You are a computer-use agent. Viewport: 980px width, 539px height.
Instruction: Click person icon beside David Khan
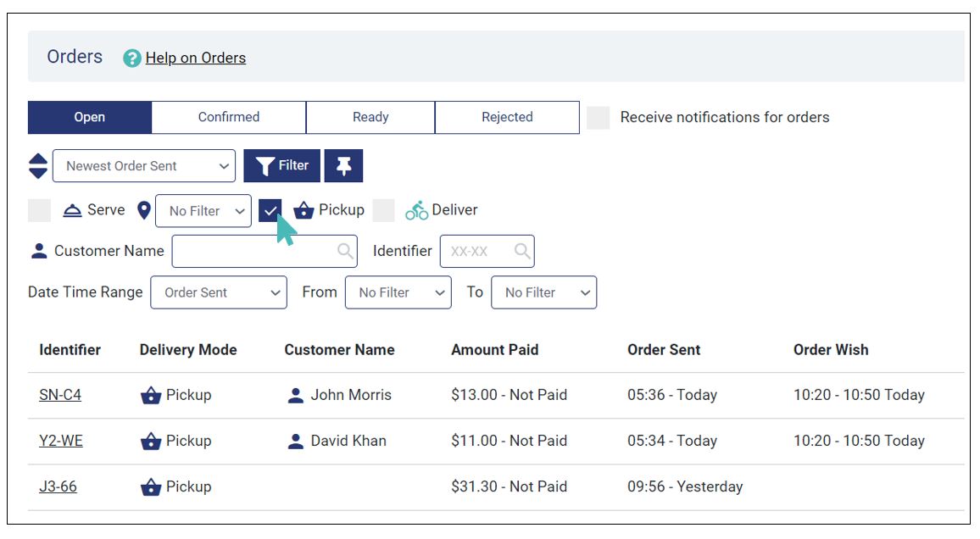coord(296,441)
